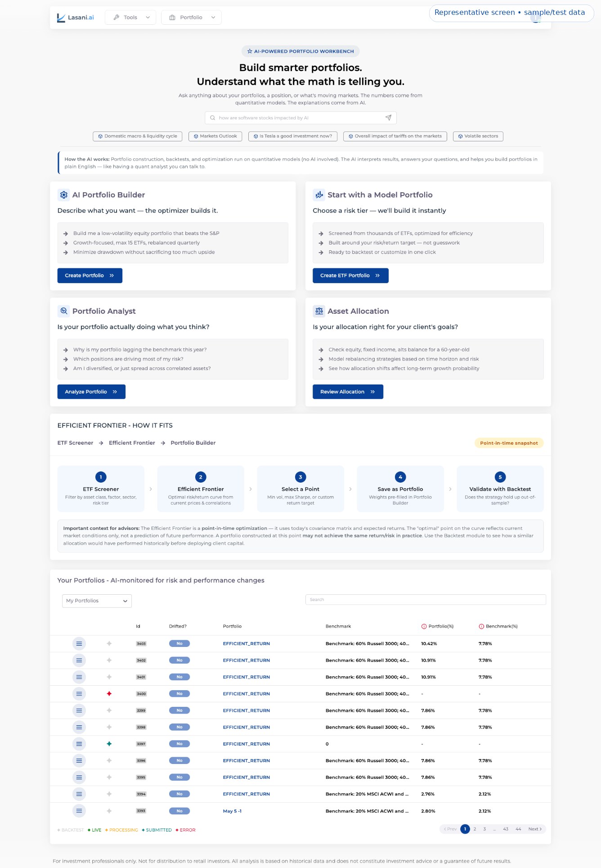The image size is (601, 868).
Task: Click the send arrow in the AI query box
Action: 388,118
